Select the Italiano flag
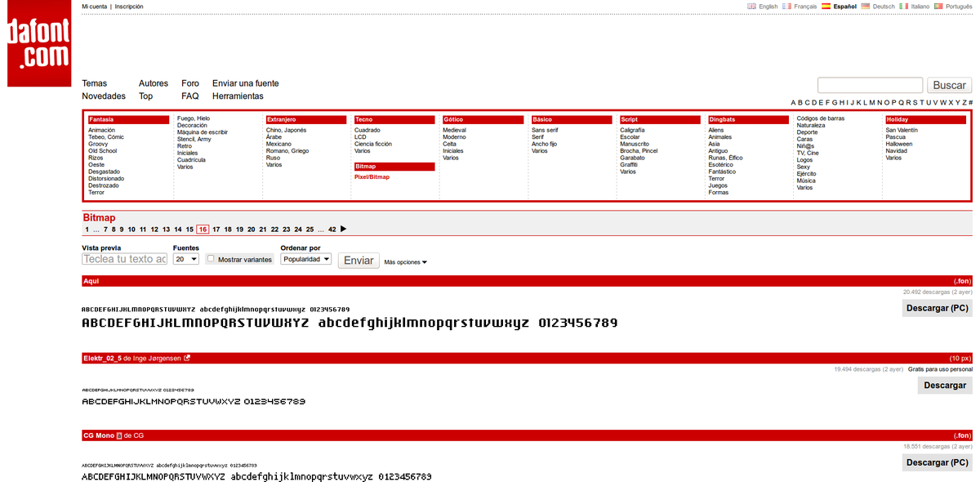This screenshot has width=980, height=482. (x=903, y=6)
